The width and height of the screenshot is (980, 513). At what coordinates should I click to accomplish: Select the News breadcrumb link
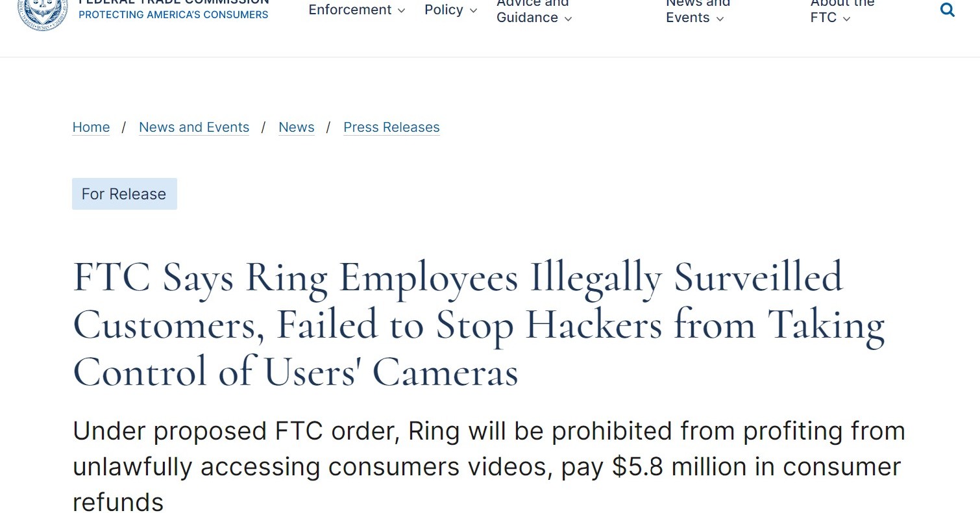click(x=297, y=127)
